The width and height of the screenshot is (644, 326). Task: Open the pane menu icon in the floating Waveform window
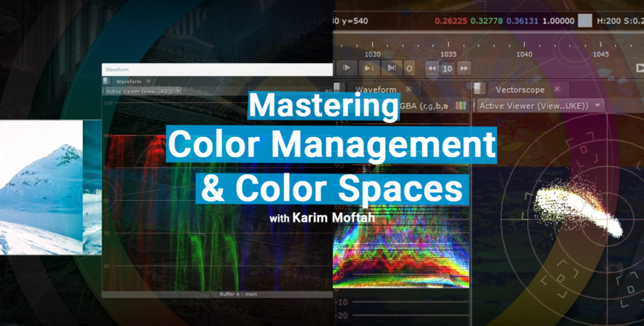pyautogui.click(x=107, y=81)
